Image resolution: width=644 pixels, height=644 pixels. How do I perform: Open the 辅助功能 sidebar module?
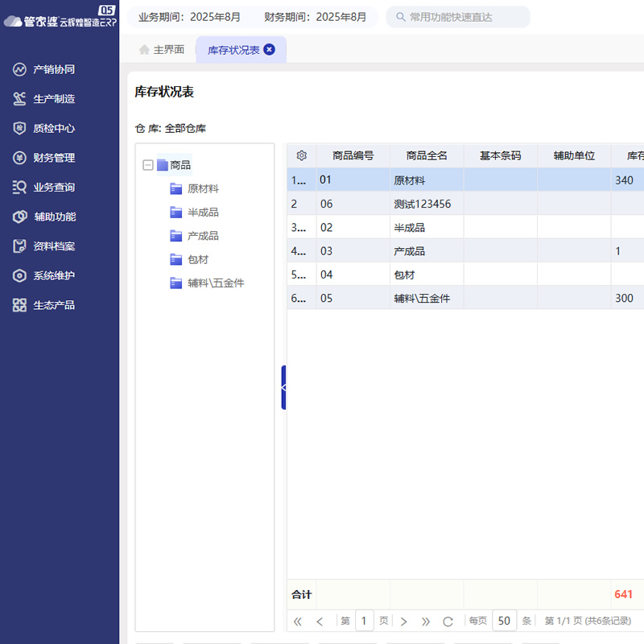pyautogui.click(x=43, y=217)
